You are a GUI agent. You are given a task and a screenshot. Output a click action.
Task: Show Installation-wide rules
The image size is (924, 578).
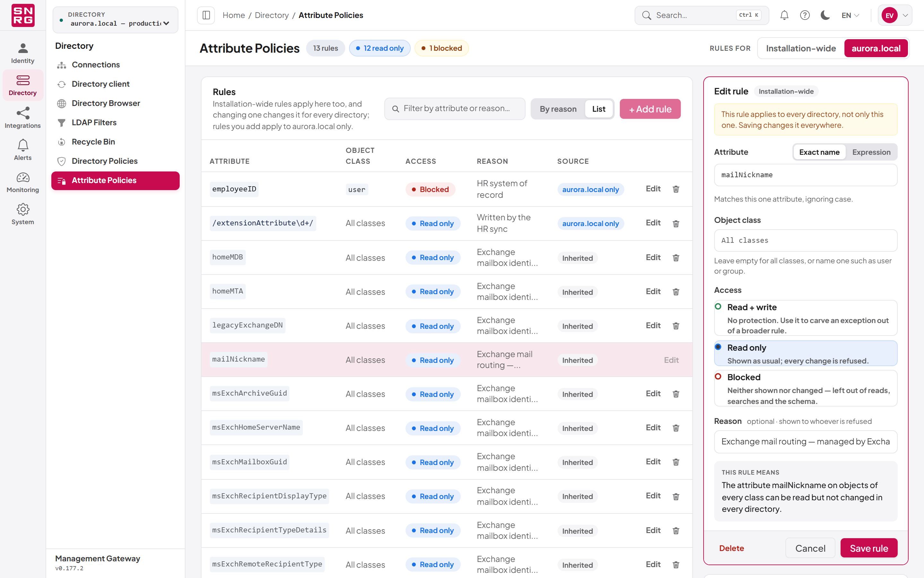[801, 48]
